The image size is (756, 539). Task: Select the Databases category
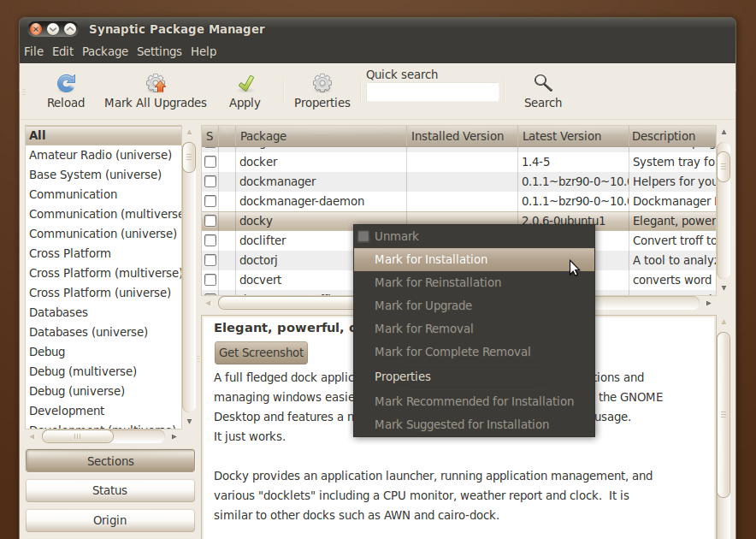[103, 312]
